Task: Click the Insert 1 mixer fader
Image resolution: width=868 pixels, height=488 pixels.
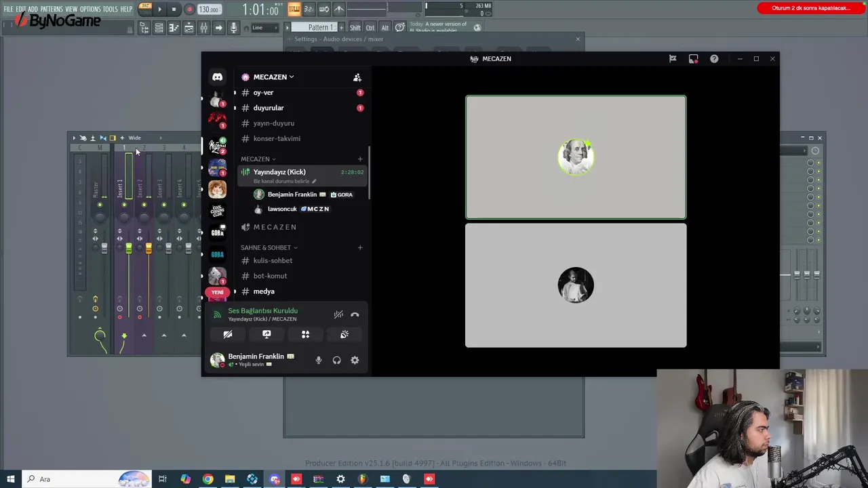Action: pos(128,249)
